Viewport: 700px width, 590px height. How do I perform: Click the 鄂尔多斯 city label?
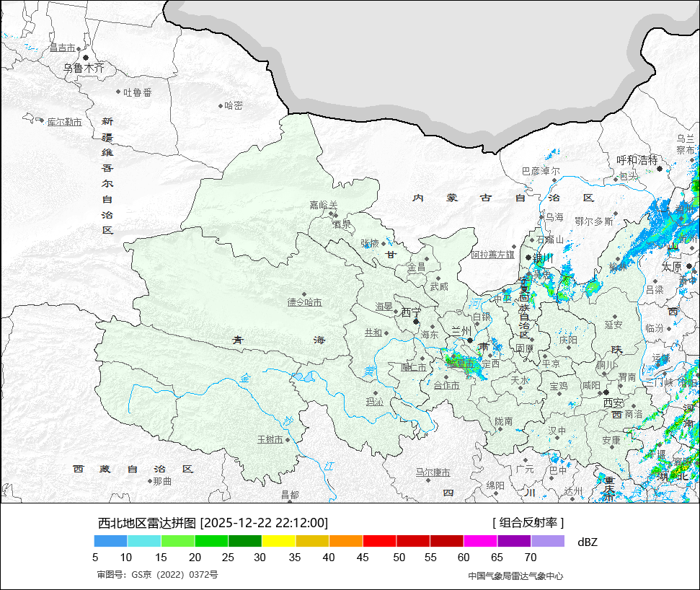(x=594, y=221)
